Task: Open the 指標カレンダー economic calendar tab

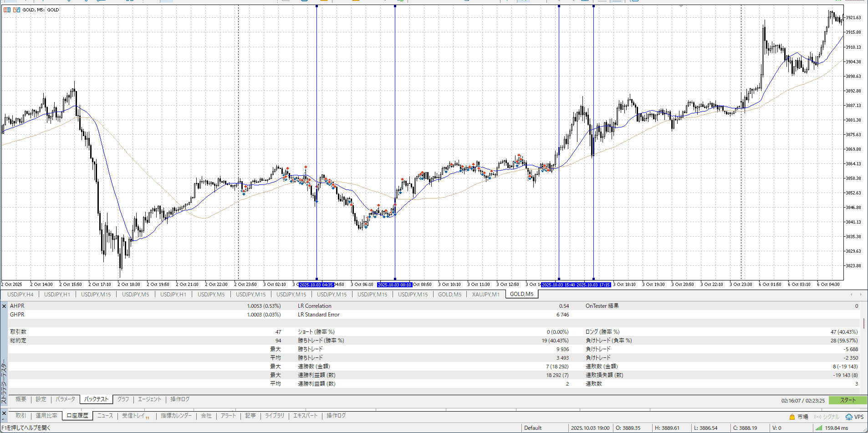Action: [176, 416]
